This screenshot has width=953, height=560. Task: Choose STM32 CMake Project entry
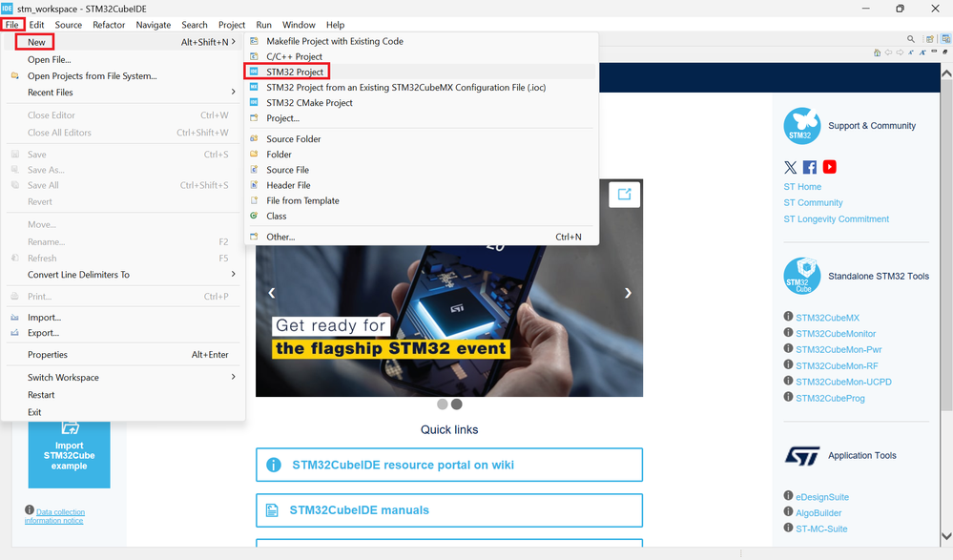coord(422,103)
